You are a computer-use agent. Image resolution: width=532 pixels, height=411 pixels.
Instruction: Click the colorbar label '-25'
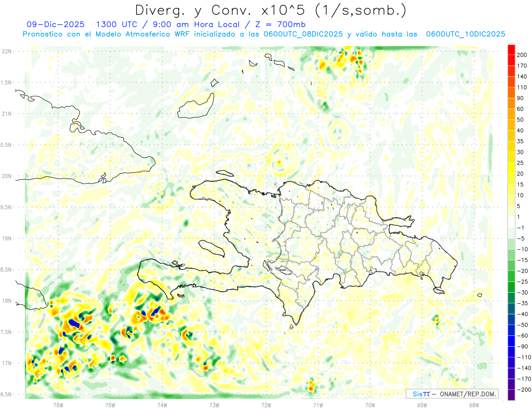(522, 282)
